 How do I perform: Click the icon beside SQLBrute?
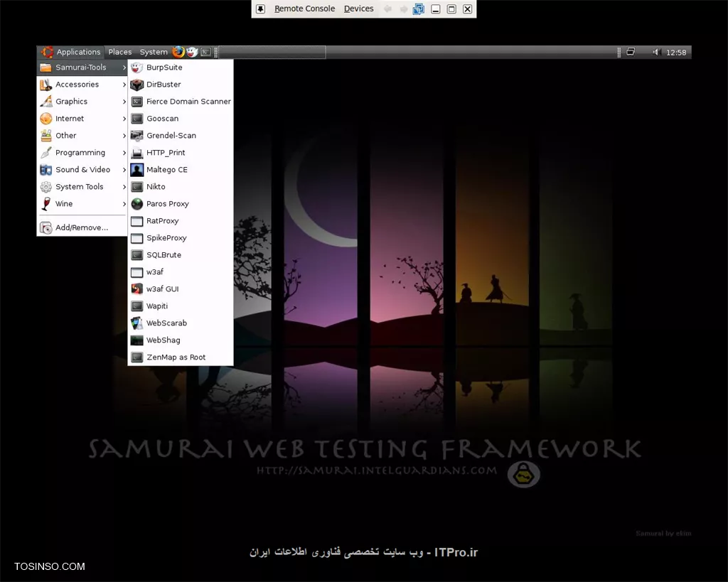pyautogui.click(x=136, y=255)
